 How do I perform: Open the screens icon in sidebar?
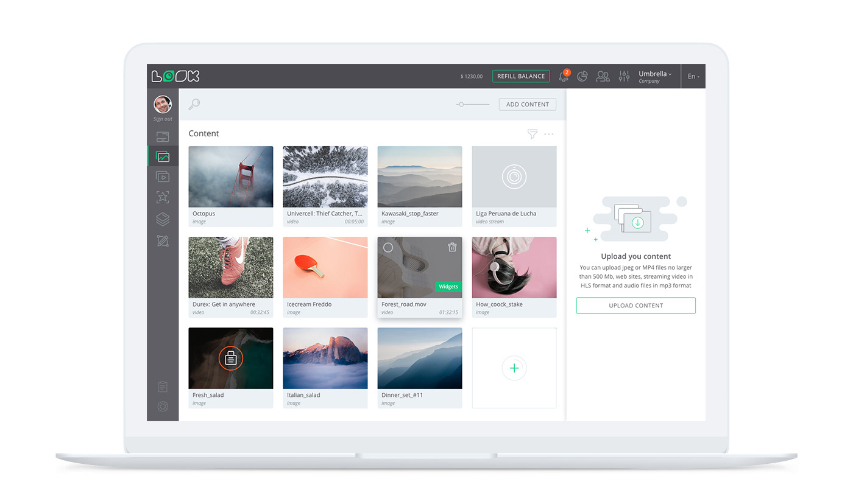163,136
